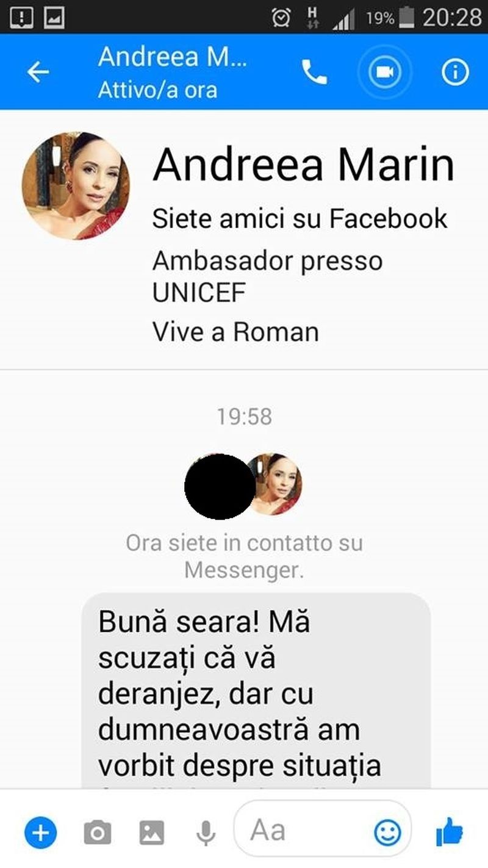Tap the alarm clock status icon
Image resolution: width=488 pixels, height=868 pixels.
[x=281, y=18]
